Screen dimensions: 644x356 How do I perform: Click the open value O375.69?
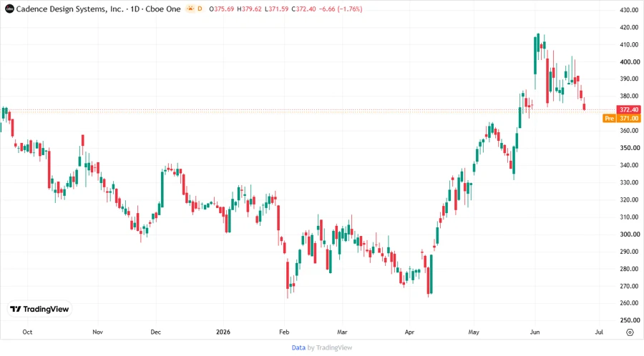(x=221, y=9)
